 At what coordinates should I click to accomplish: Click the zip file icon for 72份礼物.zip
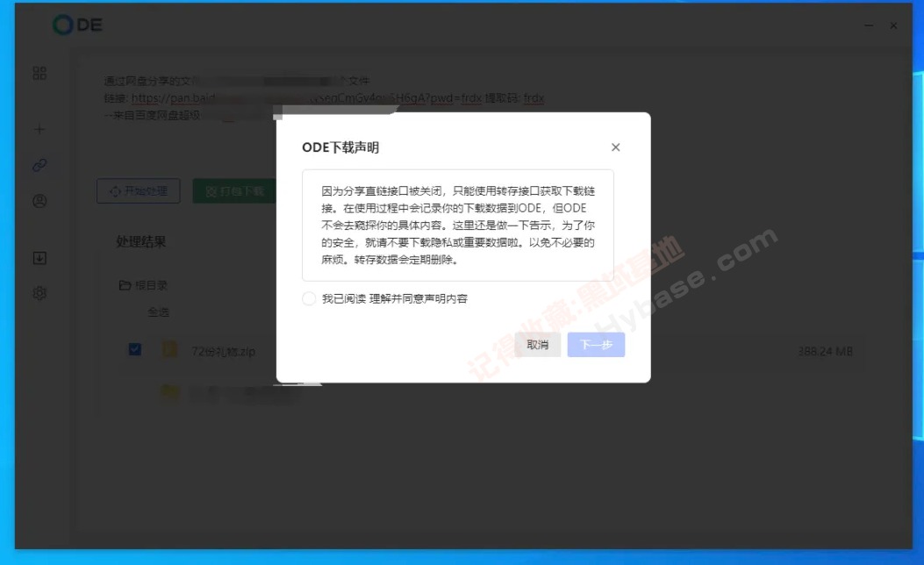pos(169,349)
